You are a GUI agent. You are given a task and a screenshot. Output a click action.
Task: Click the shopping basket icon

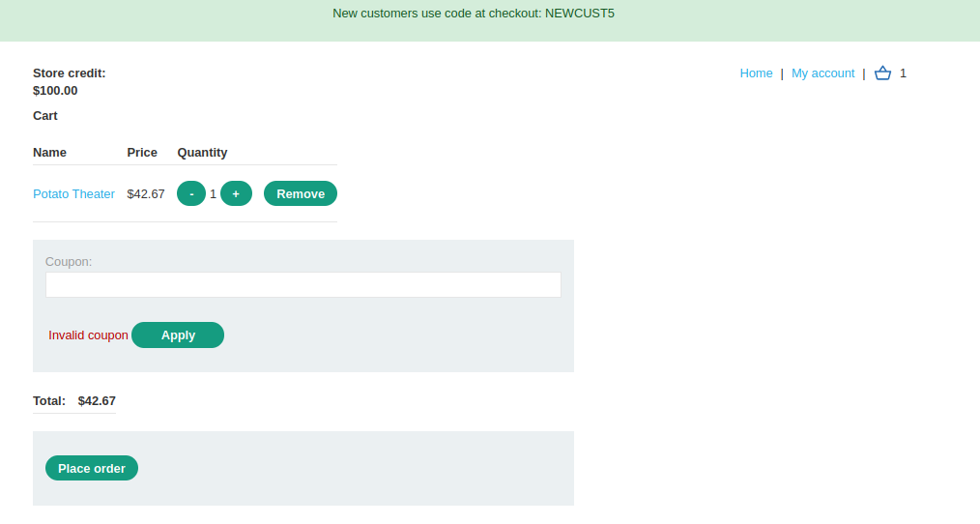point(881,73)
